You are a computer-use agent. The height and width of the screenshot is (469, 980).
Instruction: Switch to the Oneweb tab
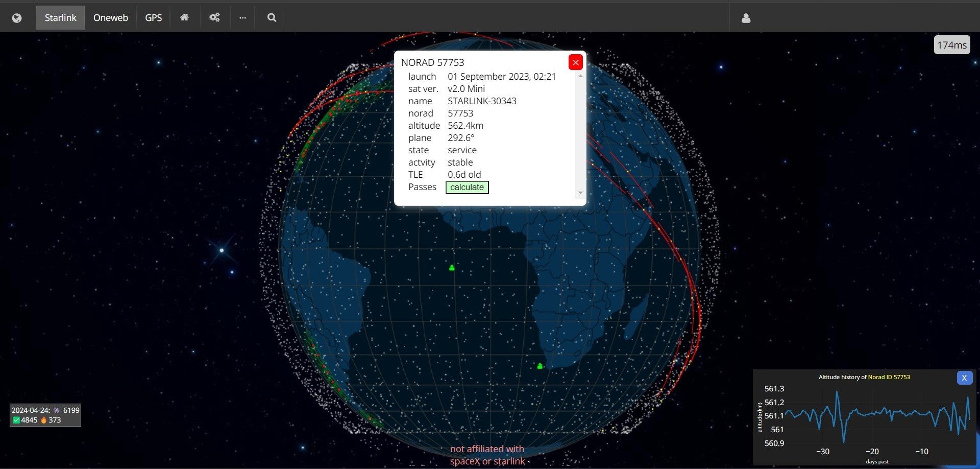[x=110, y=17]
